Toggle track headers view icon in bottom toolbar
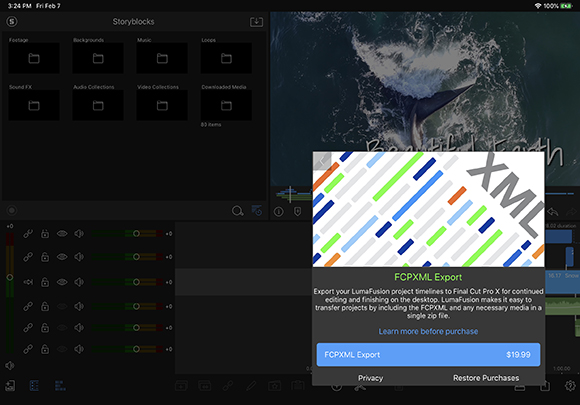This screenshot has height=405, width=580. coord(34,386)
